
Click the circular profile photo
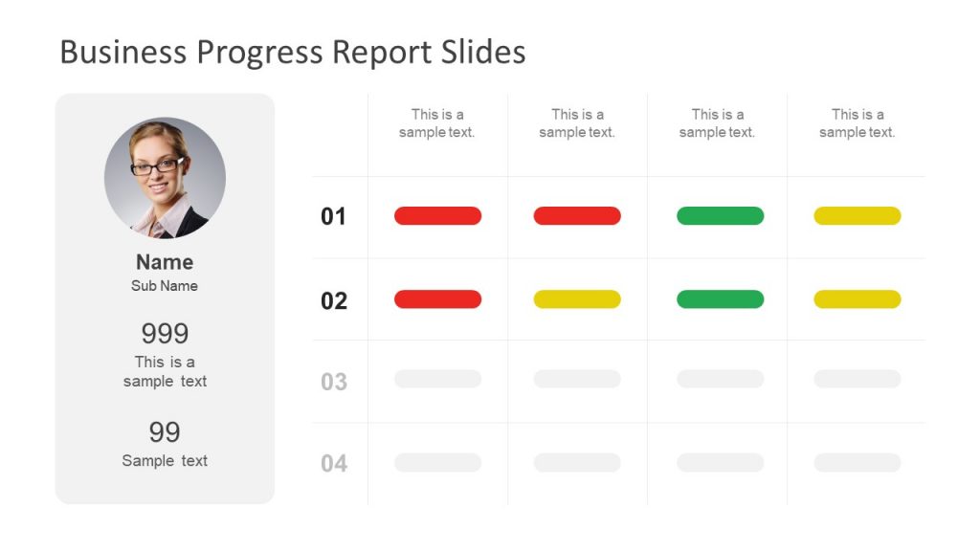pos(165,178)
